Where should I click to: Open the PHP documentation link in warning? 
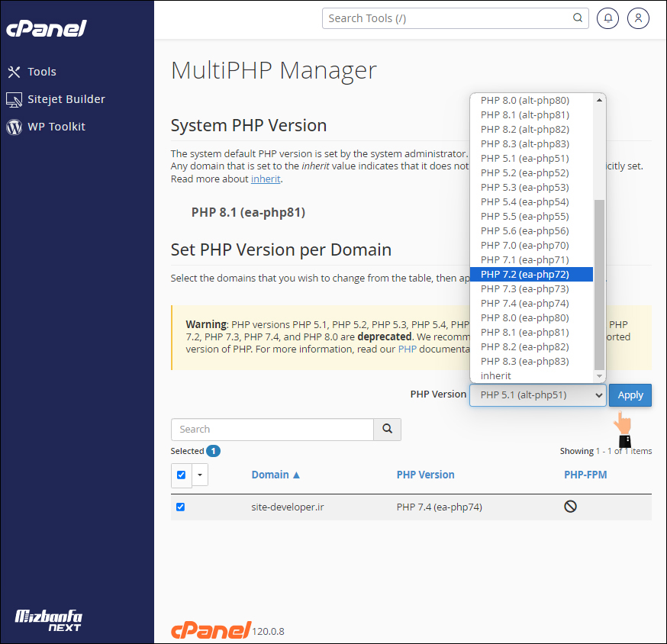click(x=407, y=349)
